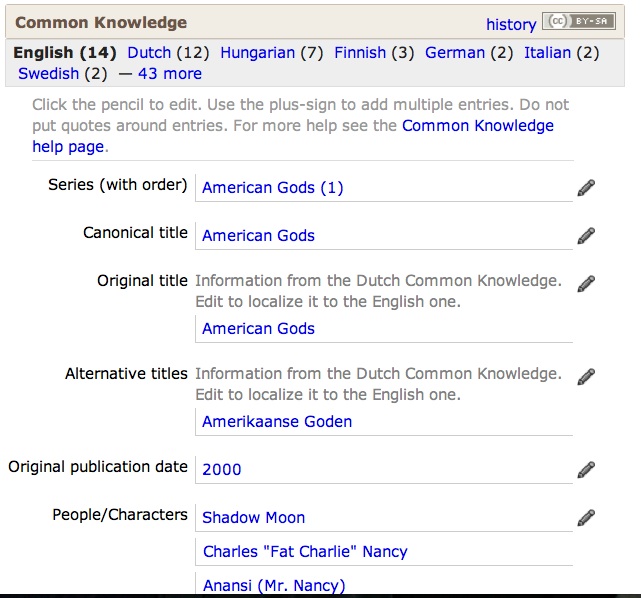The height and width of the screenshot is (598, 641).
Task: Edit Original publication date pencil icon
Action: click(x=586, y=470)
